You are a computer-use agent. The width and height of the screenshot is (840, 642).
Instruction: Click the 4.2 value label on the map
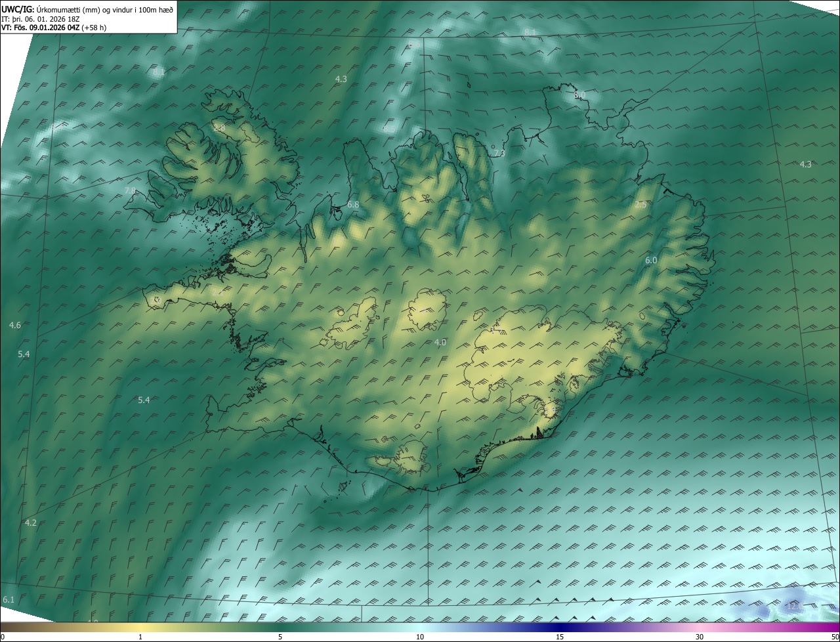pos(31,523)
